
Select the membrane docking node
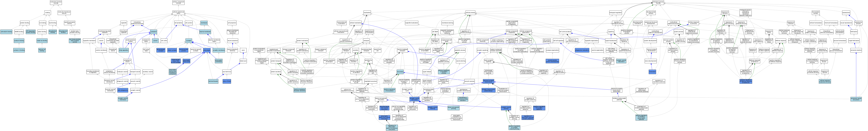pos(447,23)
